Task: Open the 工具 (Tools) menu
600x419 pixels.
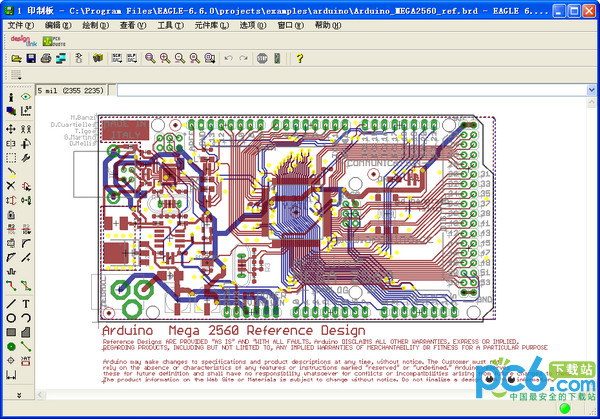Action: pyautogui.click(x=170, y=26)
